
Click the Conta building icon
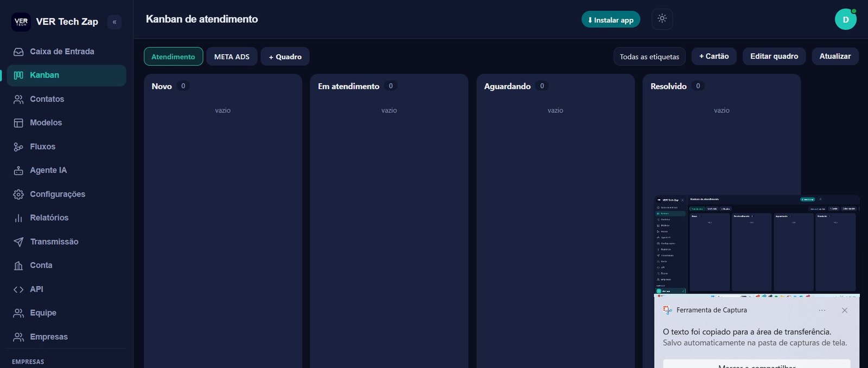point(18,265)
